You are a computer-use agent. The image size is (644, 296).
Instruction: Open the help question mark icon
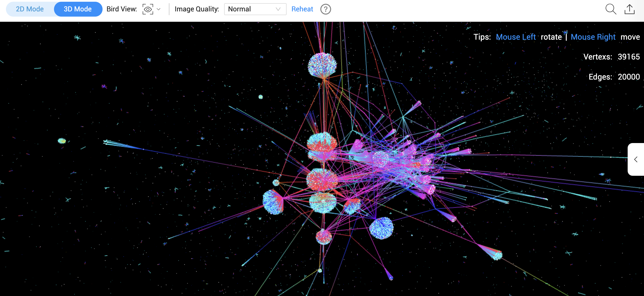(x=325, y=9)
